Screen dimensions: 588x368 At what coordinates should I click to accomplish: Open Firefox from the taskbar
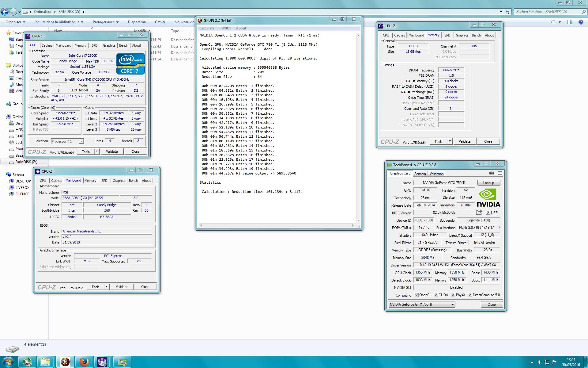(84, 362)
